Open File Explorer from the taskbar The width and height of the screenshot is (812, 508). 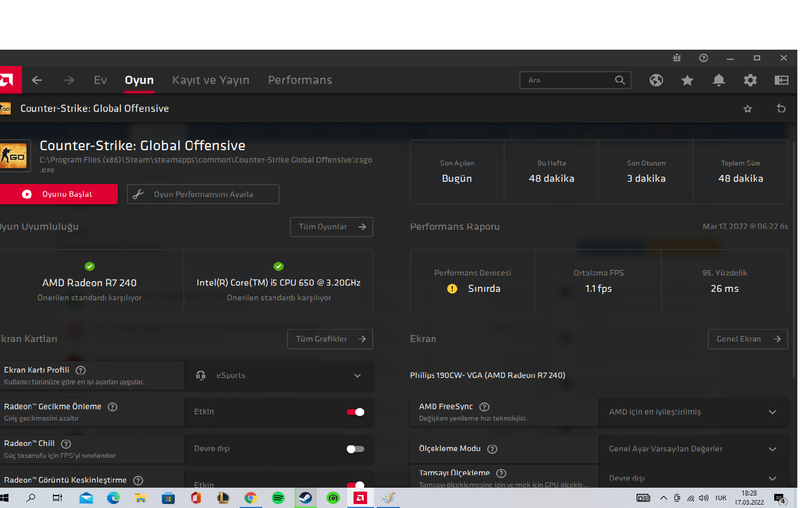tap(140, 498)
